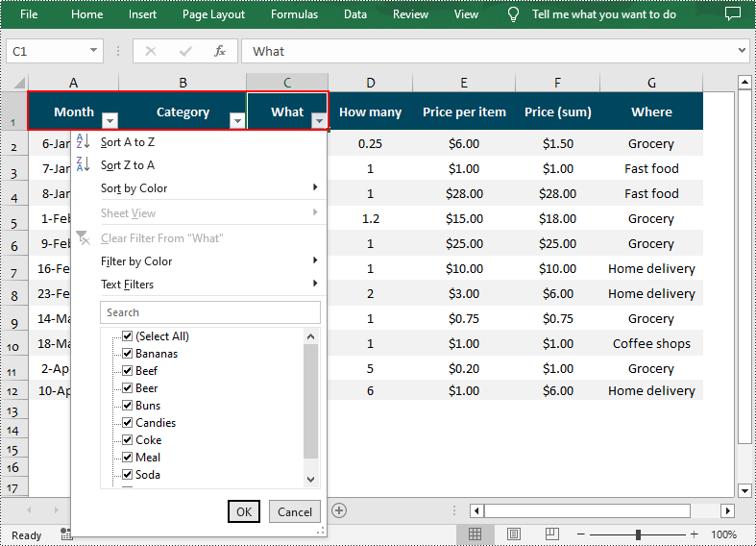Uncheck the Soda checkbox

click(x=128, y=475)
